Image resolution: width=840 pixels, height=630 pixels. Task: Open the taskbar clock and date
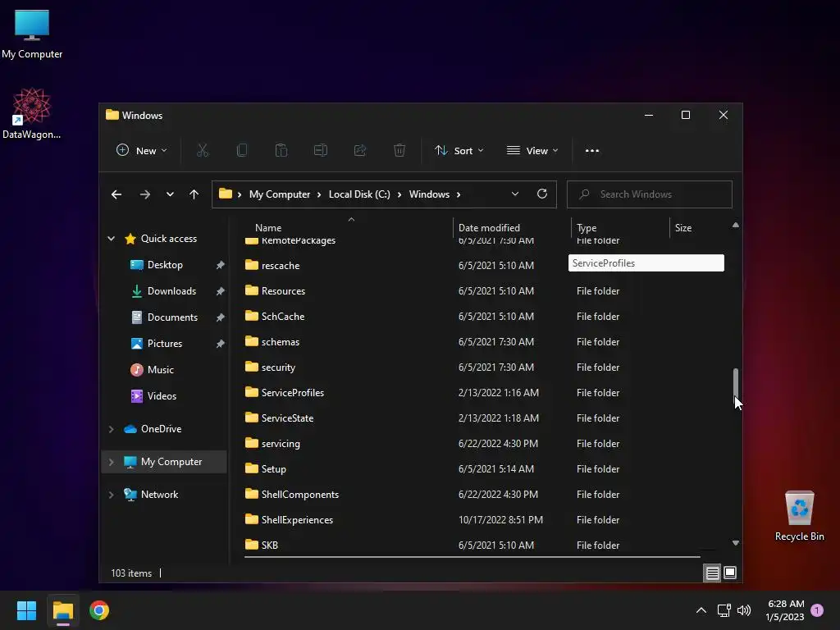[x=785, y=610]
